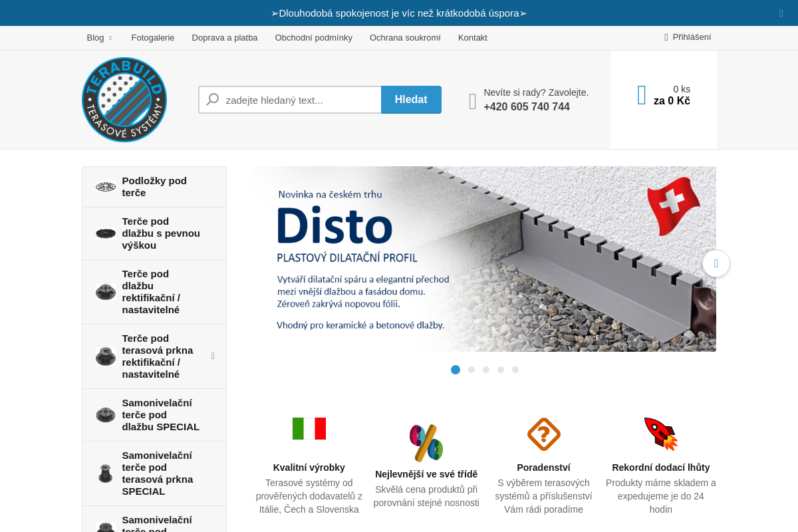Click the Poradenství heading
The width and height of the screenshot is (798, 532).
[544, 467]
